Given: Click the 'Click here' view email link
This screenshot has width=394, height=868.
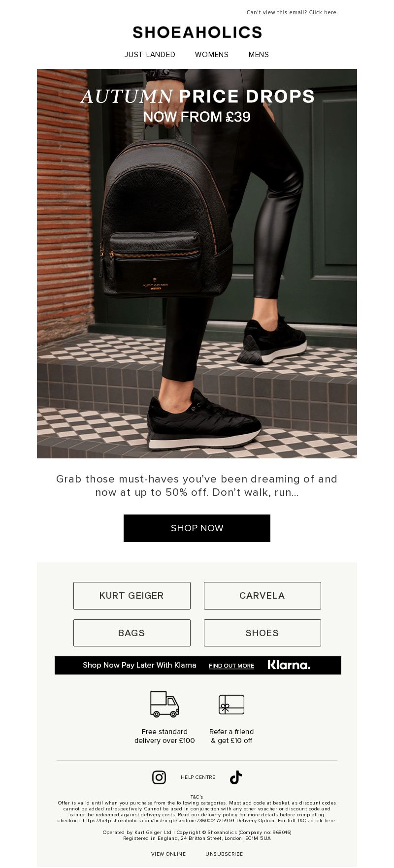Looking at the screenshot, I should (323, 13).
